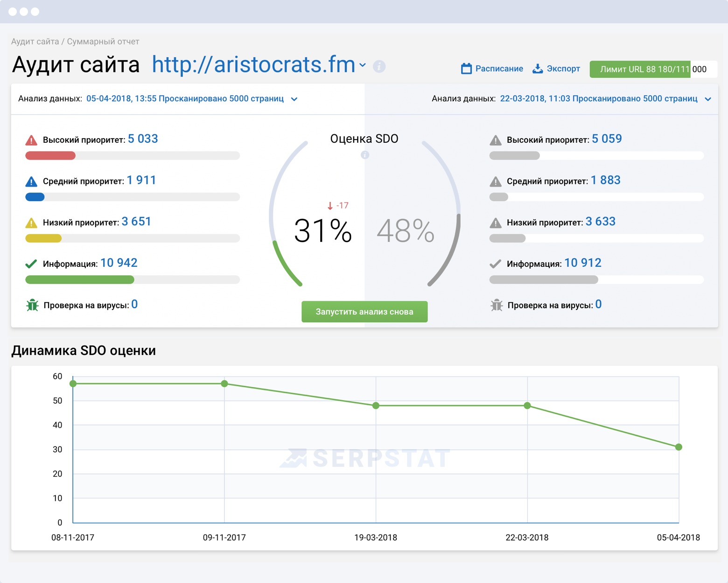Click the Аудит сайта breadcrumb link
The height and width of the screenshot is (583, 728).
tap(35, 42)
